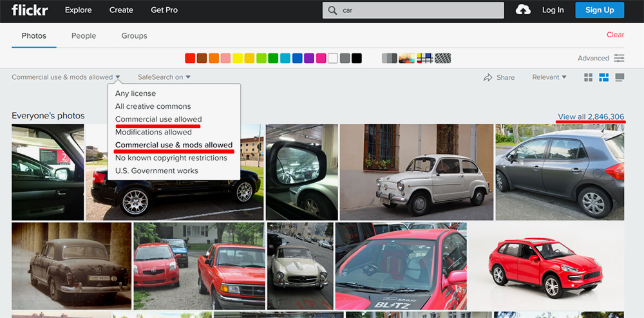
Task: Pick the black color swatch
Action: (357, 59)
